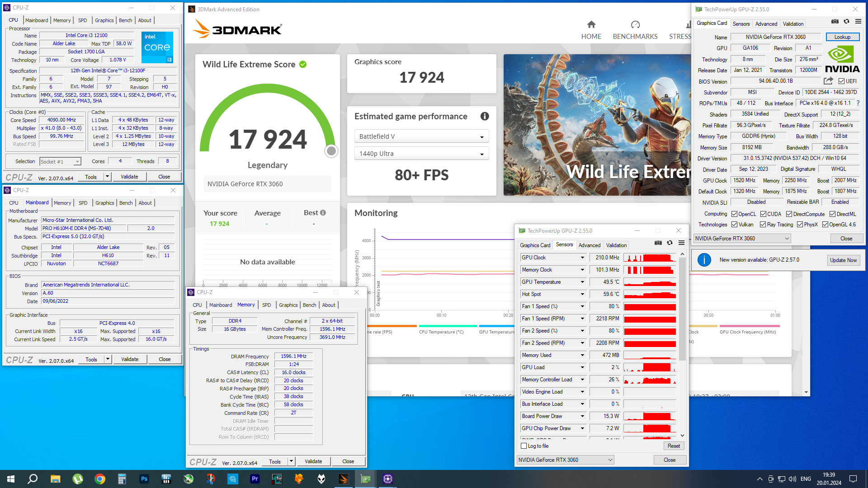Open 3DMark BENCHMARKS section
This screenshot has width=868, height=488.
[635, 30]
